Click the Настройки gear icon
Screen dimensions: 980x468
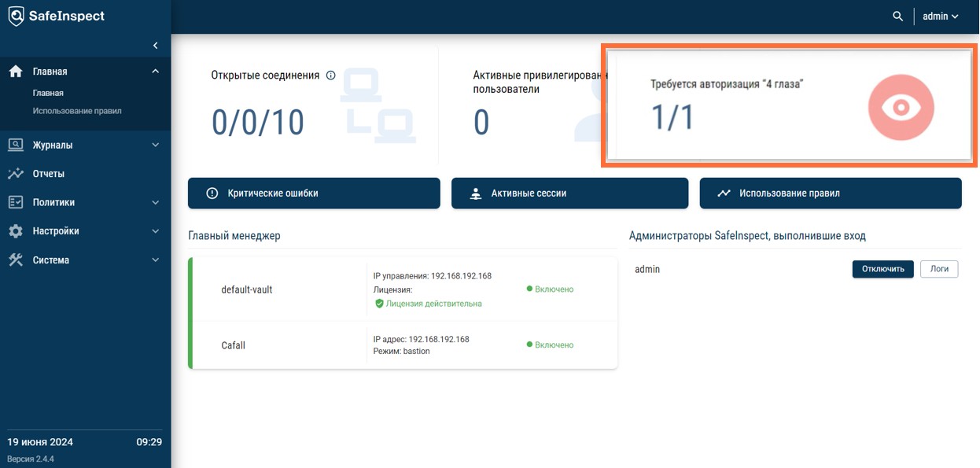tap(16, 231)
